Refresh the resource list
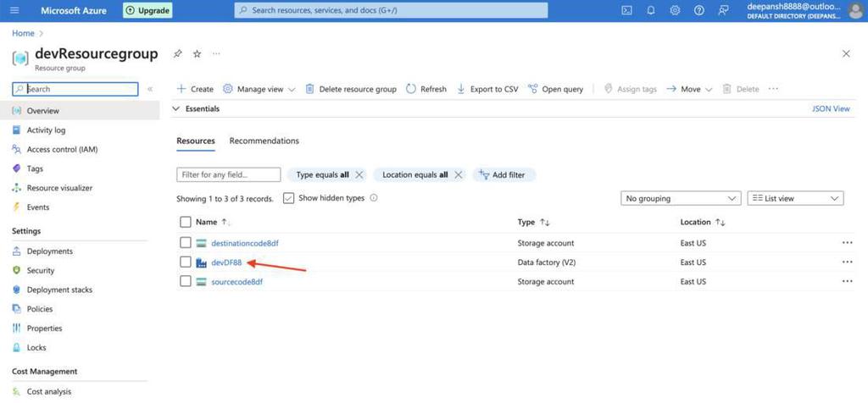The width and height of the screenshot is (868, 403). pos(426,89)
